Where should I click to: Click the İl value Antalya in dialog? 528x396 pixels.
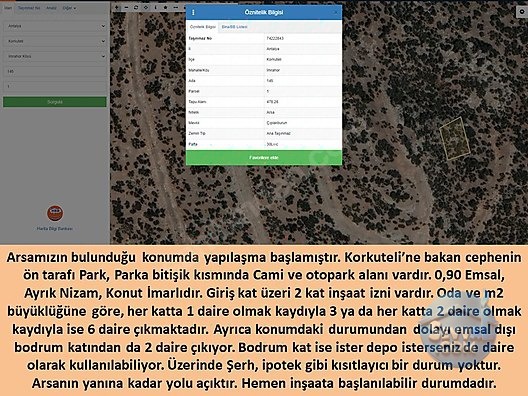coord(273,49)
